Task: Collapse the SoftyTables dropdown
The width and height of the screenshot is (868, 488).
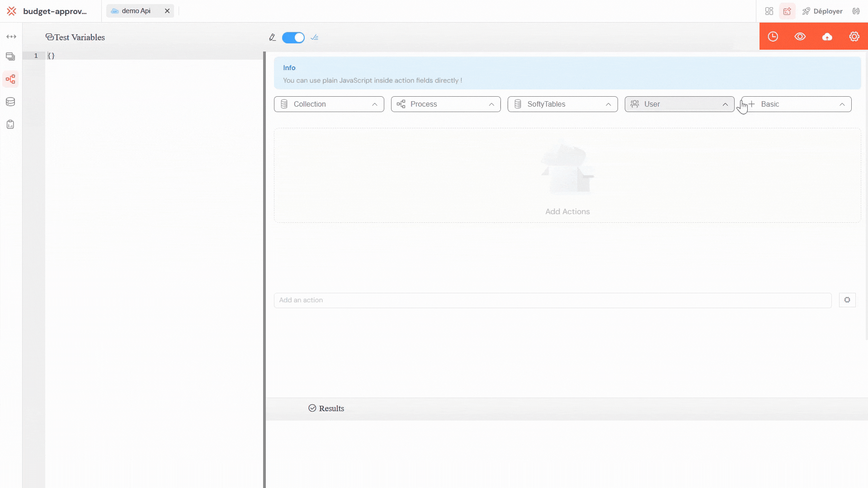Action: click(609, 104)
